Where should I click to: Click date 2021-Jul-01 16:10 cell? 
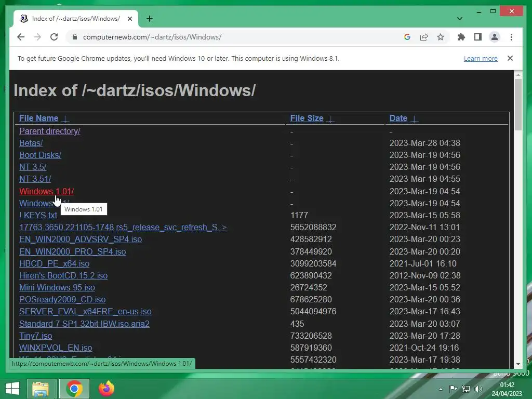pyautogui.click(x=423, y=263)
